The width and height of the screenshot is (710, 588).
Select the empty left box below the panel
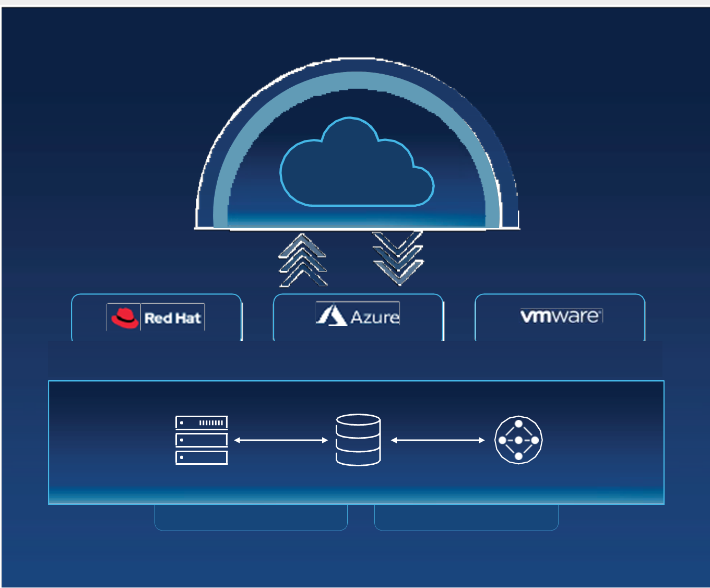click(x=251, y=517)
